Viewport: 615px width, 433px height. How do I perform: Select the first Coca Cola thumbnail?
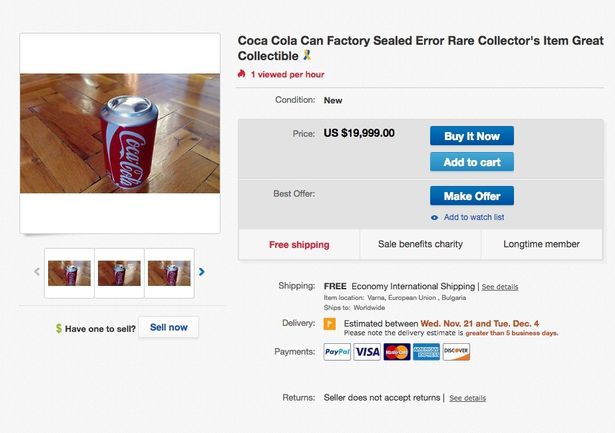[x=70, y=272]
